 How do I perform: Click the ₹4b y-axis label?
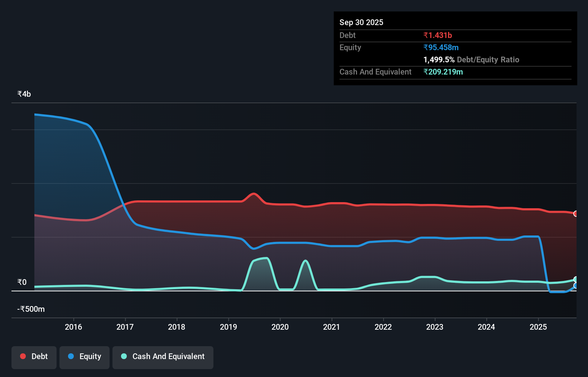pos(24,94)
